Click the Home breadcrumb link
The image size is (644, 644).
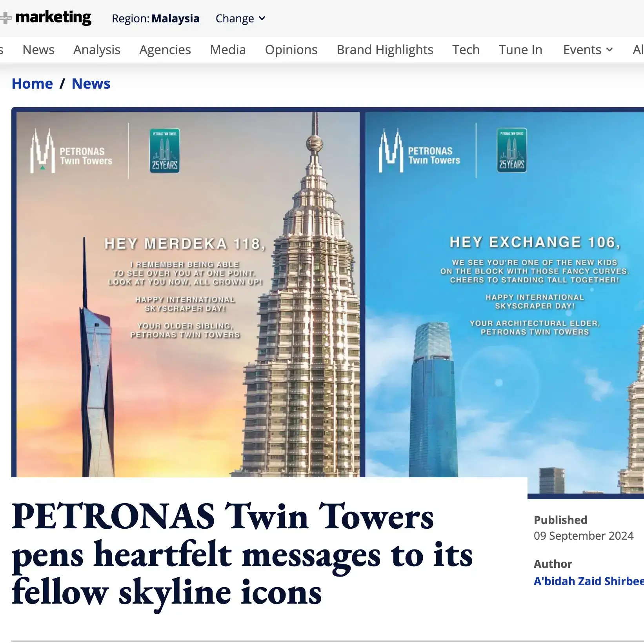32,84
